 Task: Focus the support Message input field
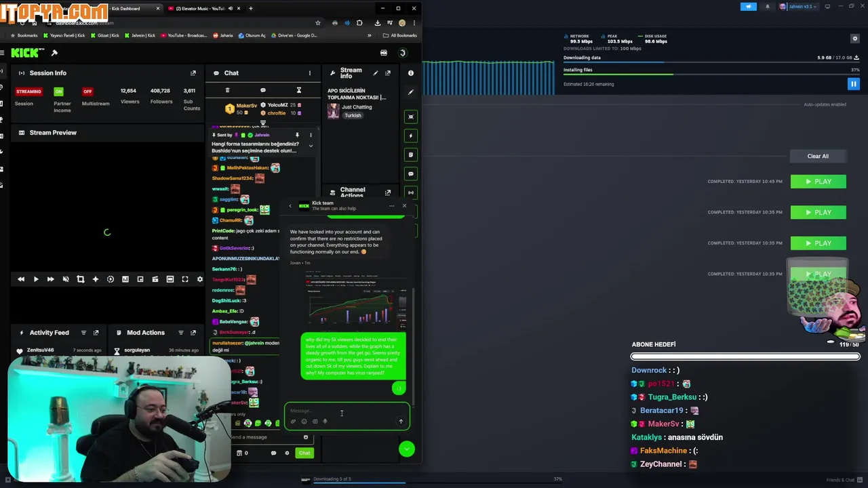click(347, 411)
